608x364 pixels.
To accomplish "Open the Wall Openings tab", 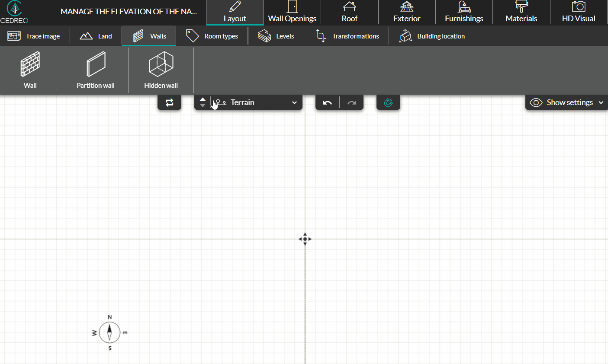I will click(x=292, y=12).
